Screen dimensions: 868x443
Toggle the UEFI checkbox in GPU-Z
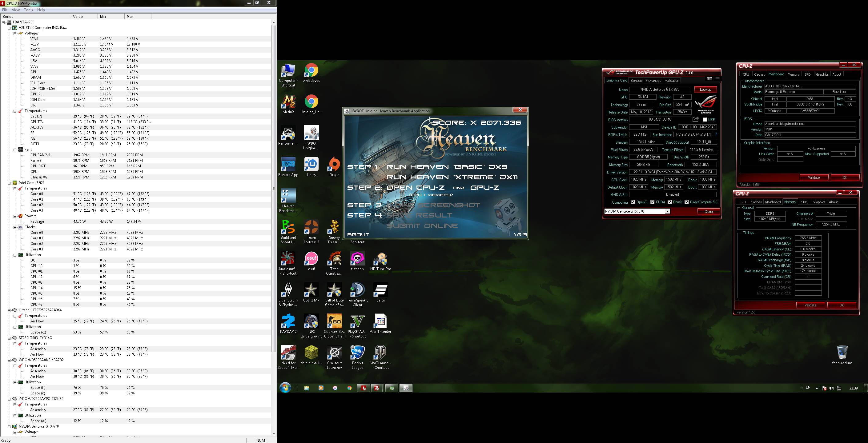pos(705,120)
